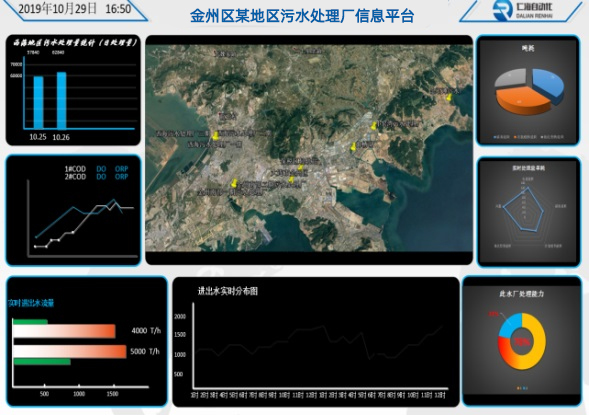The image size is (589, 415).
Task: Click the gray slice of the 吨耗 pie
Action: [x=510, y=78]
